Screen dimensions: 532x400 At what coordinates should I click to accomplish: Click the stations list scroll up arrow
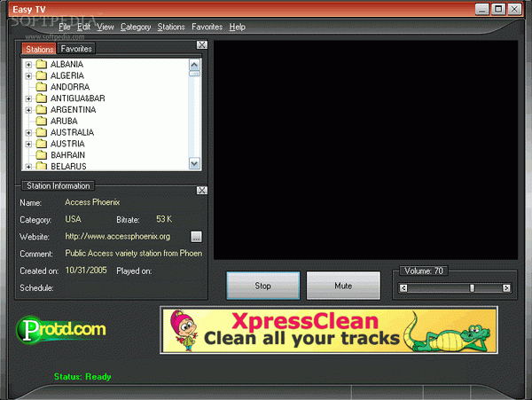(x=194, y=65)
